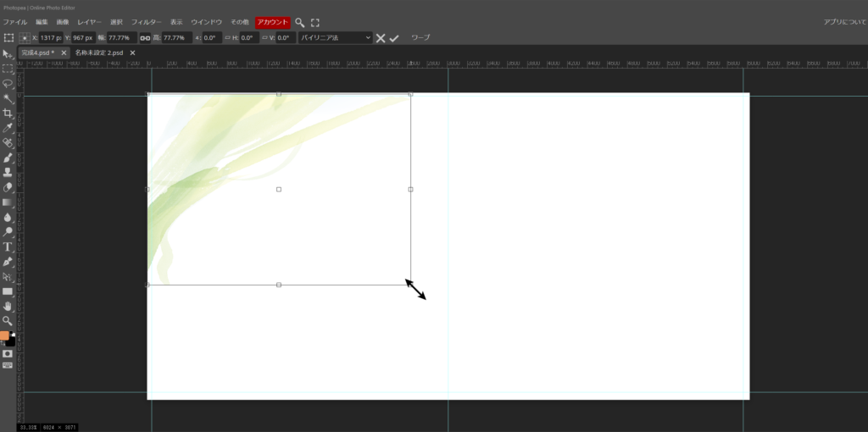Confirm the transform with the checkmark
Image resolution: width=868 pixels, height=432 pixels.
point(394,38)
